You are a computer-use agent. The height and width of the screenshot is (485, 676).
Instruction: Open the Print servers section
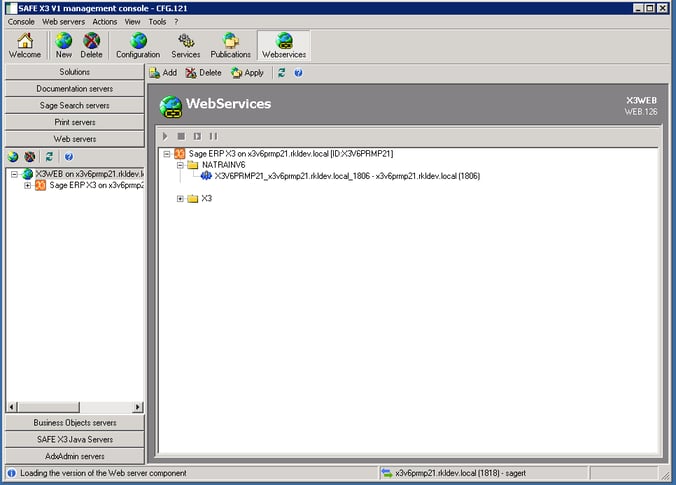point(74,122)
